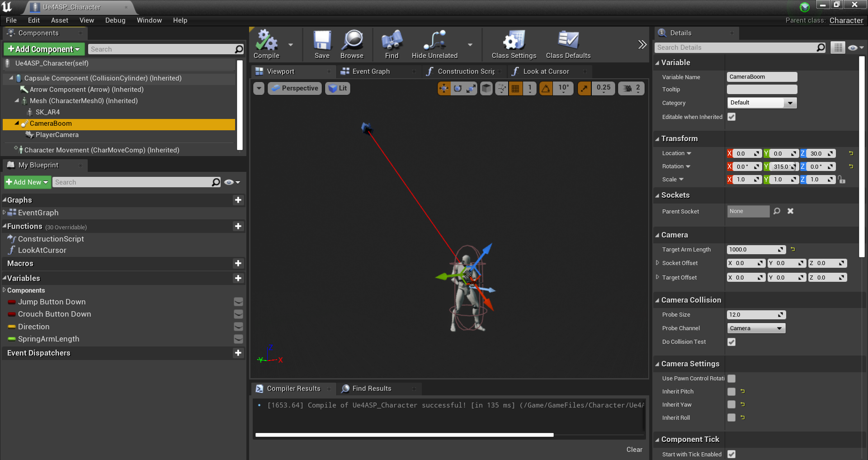Open Class Settings from the toolbar
The image size is (868, 460).
coord(513,43)
